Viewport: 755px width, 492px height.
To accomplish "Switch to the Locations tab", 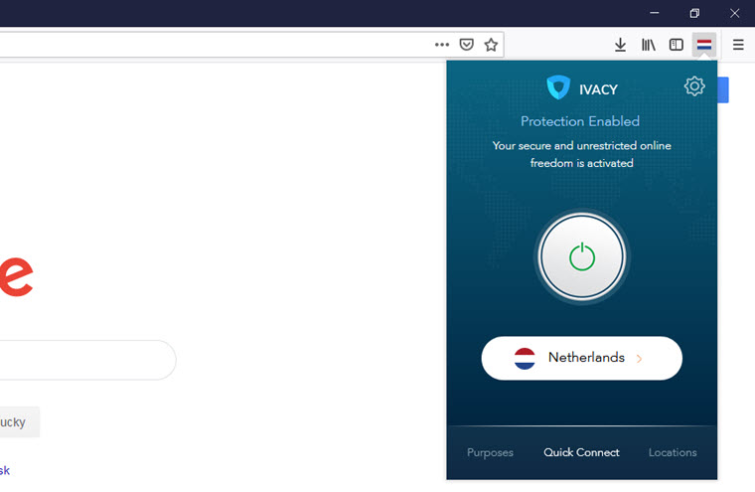I will (672, 453).
